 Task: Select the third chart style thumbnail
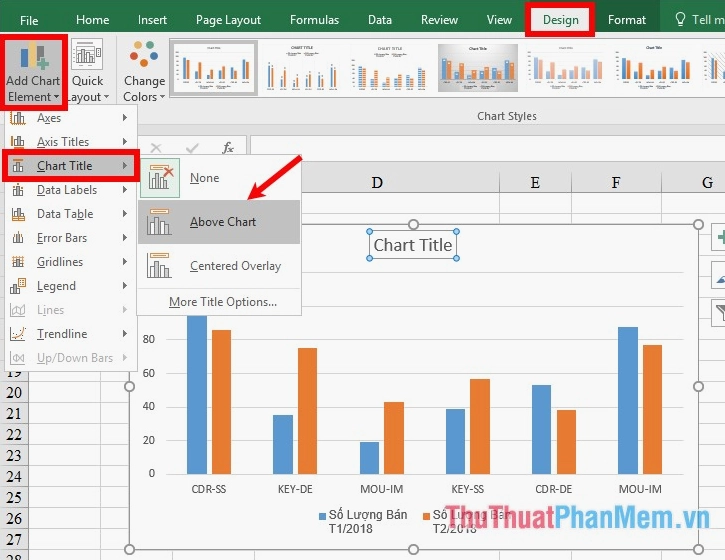pyautogui.click(x=389, y=68)
